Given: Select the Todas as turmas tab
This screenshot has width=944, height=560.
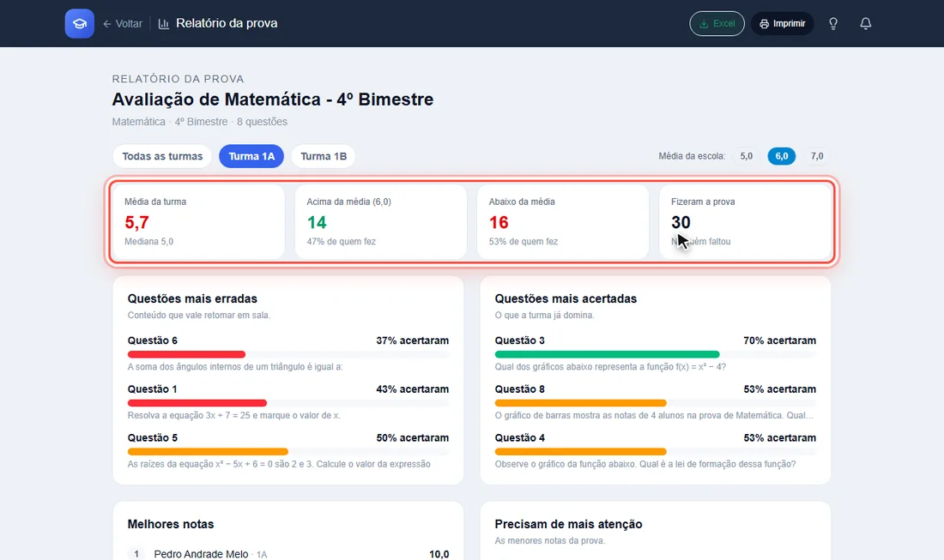Looking at the screenshot, I should coord(162,156).
